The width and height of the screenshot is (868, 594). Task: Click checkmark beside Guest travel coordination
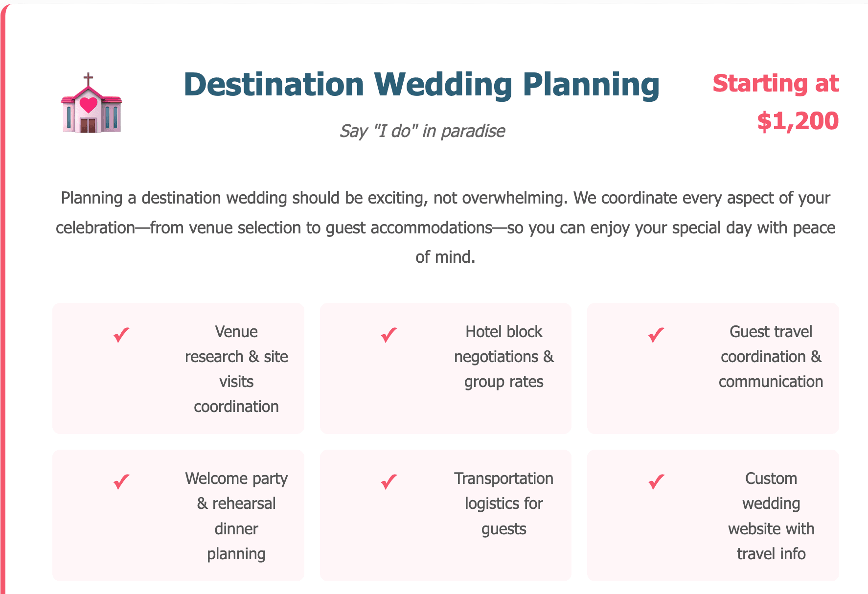pyautogui.click(x=656, y=335)
